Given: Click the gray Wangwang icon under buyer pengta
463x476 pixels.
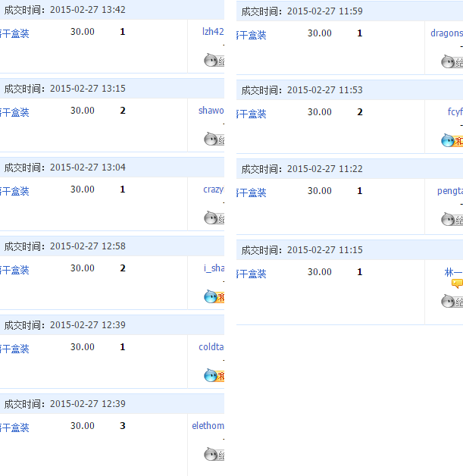Looking at the screenshot, I should [450, 219].
